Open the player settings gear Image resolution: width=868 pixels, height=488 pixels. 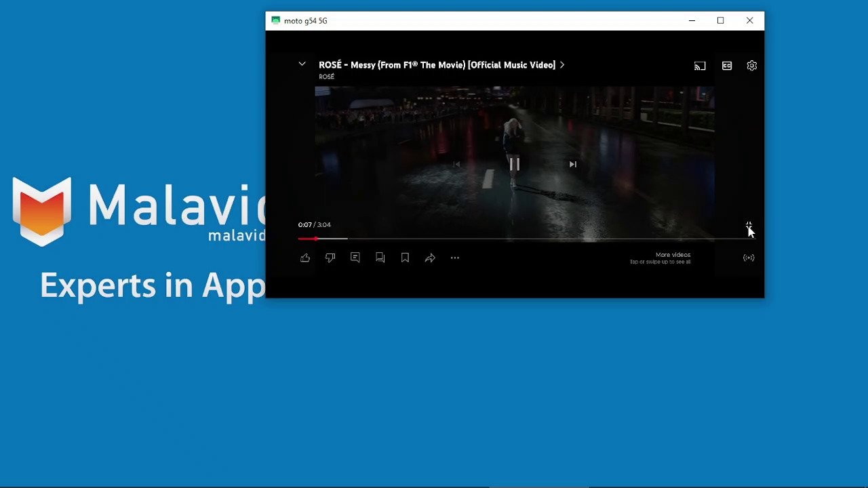pyautogui.click(x=751, y=66)
